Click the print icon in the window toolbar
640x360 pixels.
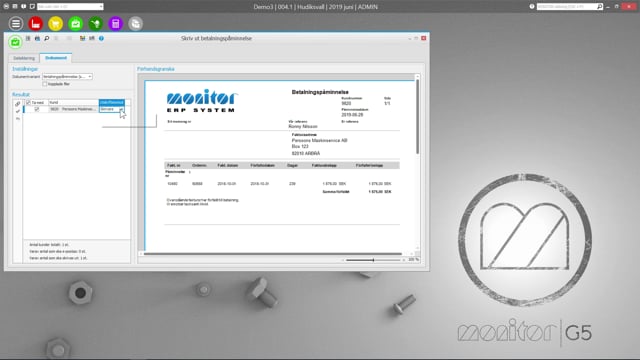37,38
